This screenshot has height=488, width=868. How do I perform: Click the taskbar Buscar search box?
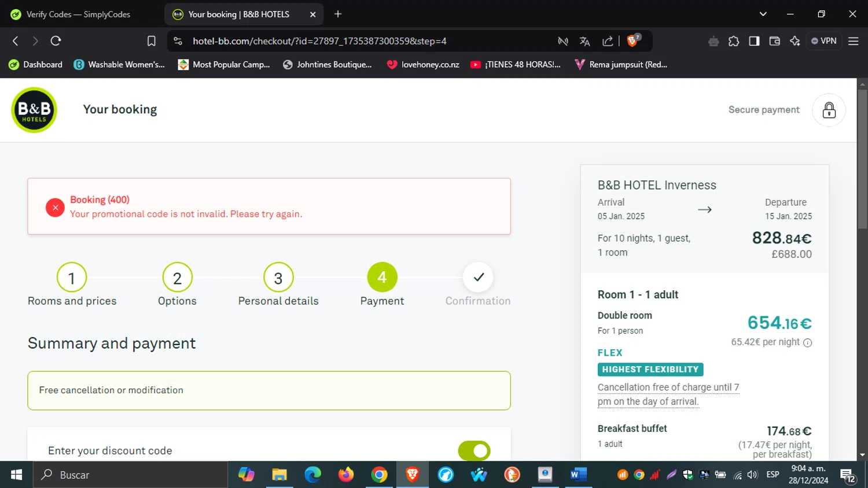[x=130, y=475]
